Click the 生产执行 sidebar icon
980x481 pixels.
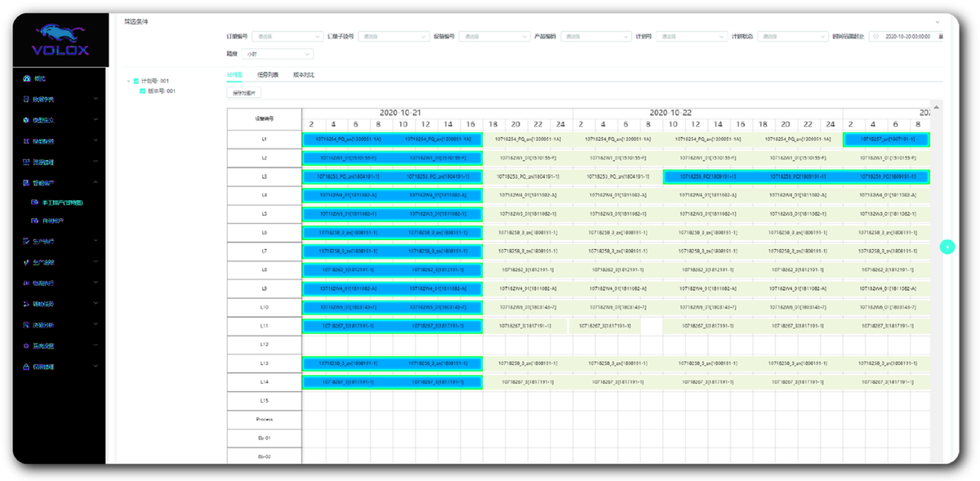(x=26, y=242)
